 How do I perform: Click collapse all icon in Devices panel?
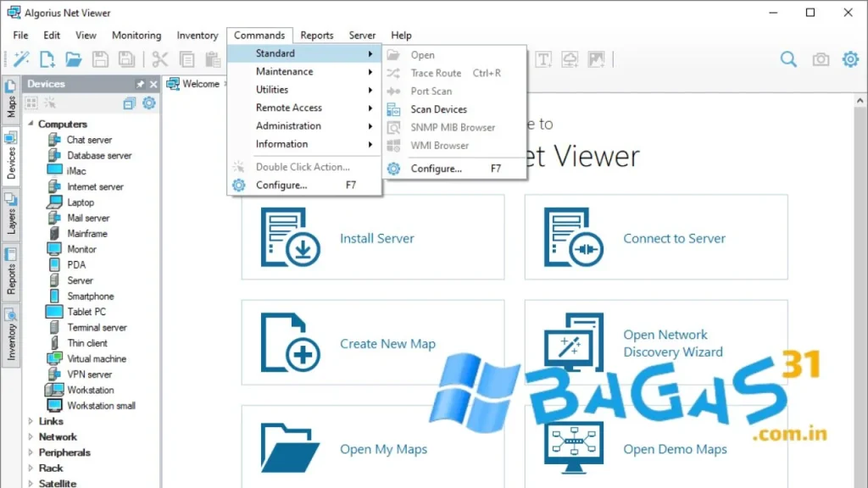(x=129, y=103)
